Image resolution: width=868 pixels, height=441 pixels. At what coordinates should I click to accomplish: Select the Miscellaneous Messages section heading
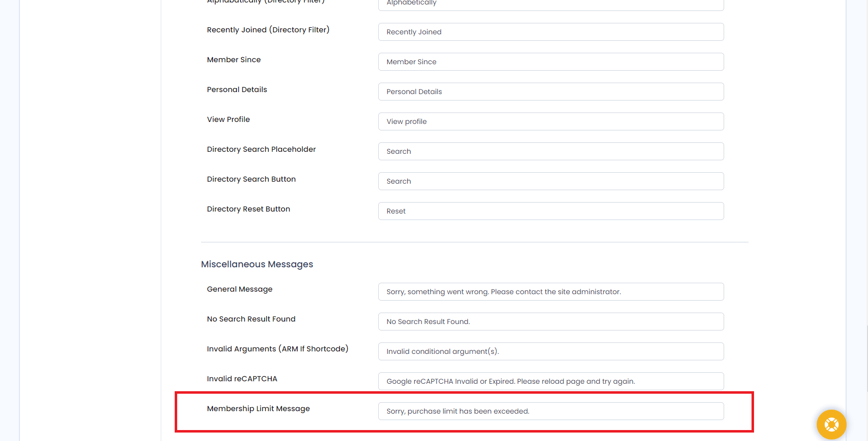pos(257,264)
